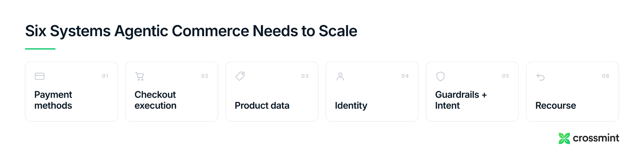Click the shopping cart icon on Checkout execution
Viewport: 644px width, 161px height.
[140, 76]
